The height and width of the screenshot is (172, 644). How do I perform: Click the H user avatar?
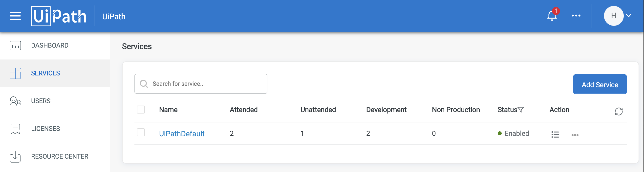coord(613,16)
